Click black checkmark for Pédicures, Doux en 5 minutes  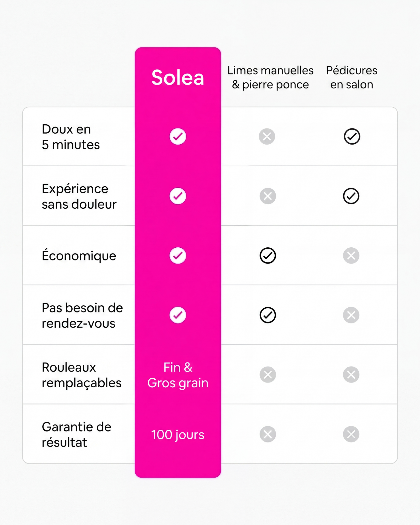tap(352, 136)
